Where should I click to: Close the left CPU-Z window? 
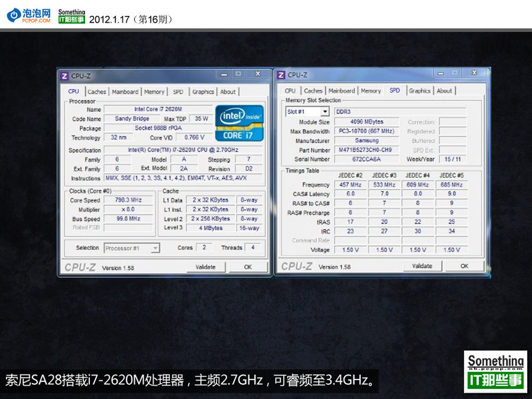258,73
